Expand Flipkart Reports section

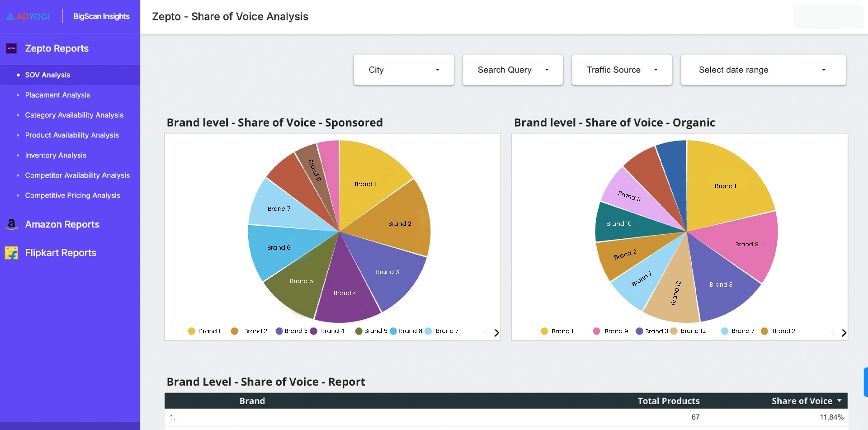click(x=61, y=253)
